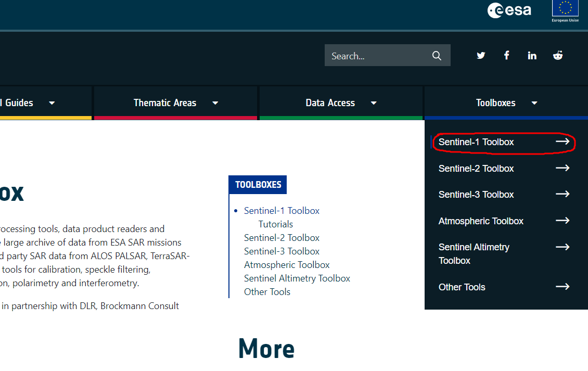Screen dimensions: 588x371
Task: Select Sentinel-2 Toolbox in the dropdown menu
Action: pyautogui.click(x=476, y=169)
